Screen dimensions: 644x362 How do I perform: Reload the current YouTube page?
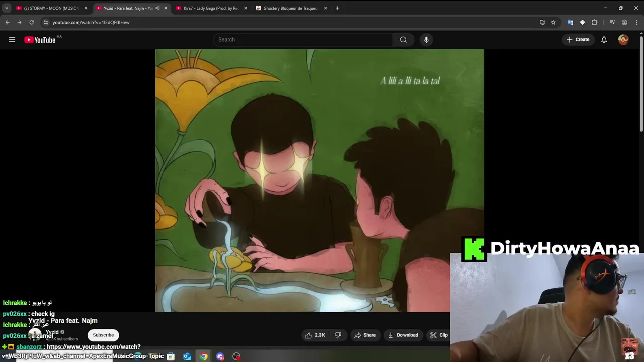pyautogui.click(x=31, y=22)
